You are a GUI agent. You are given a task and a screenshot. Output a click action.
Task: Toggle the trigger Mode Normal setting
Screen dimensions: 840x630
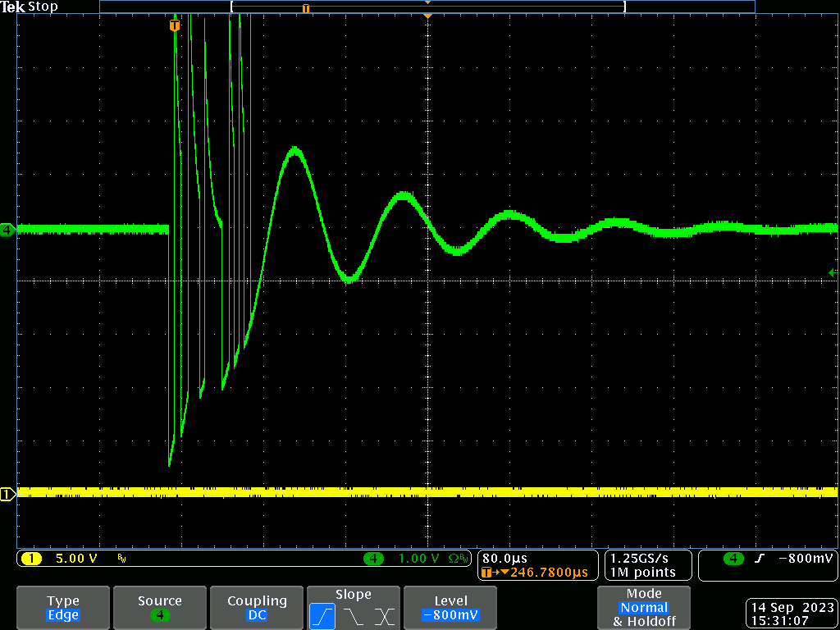643,607
